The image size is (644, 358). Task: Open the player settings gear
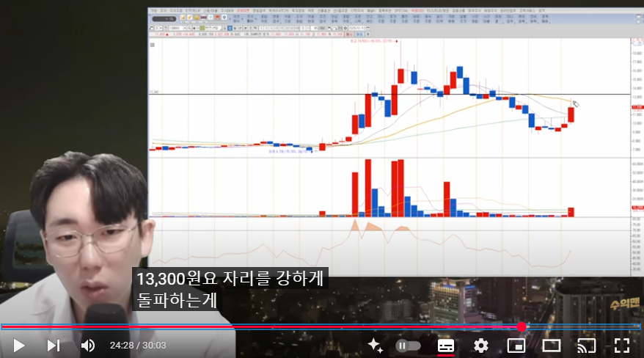481,346
